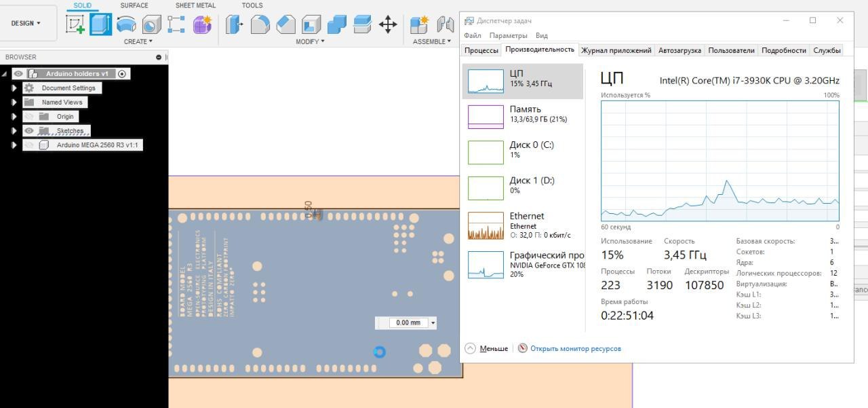Screen dimensions: 868x408
Task: Toggle visibility of Arduino holders v1
Action: [x=18, y=73]
